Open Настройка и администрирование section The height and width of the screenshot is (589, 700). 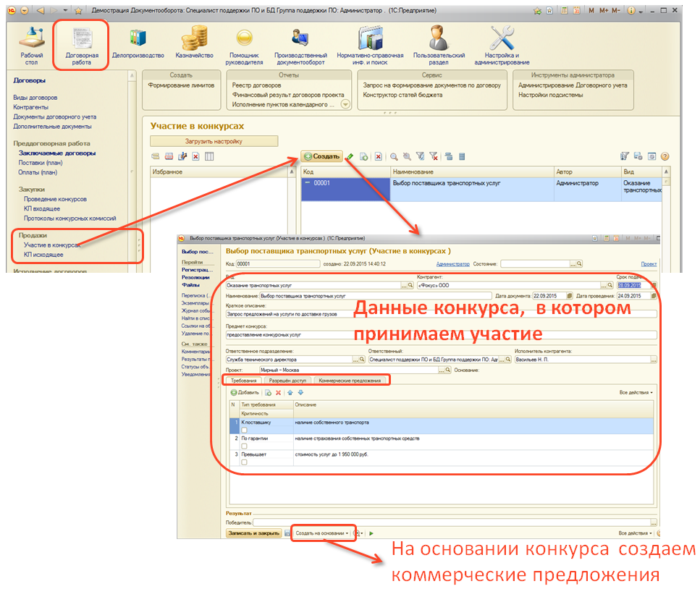tap(502, 45)
